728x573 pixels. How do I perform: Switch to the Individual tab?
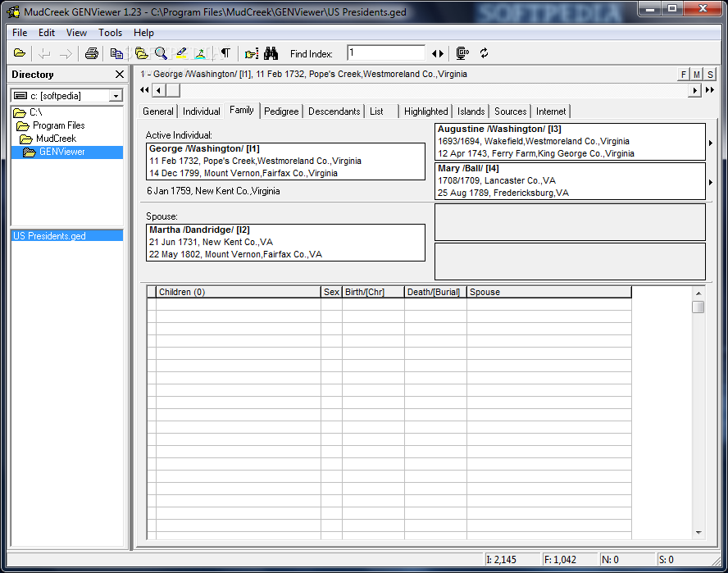pyautogui.click(x=202, y=111)
